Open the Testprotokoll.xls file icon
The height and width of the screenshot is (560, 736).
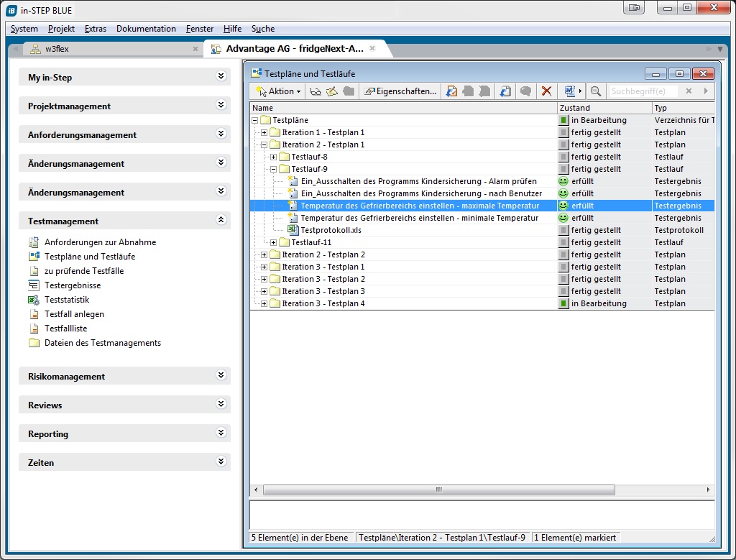coord(293,230)
